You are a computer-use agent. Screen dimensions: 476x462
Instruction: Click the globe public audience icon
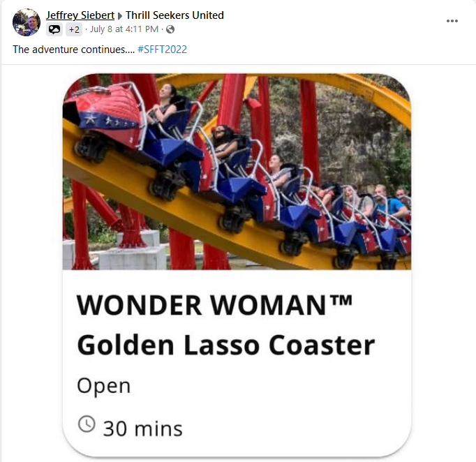(x=170, y=29)
